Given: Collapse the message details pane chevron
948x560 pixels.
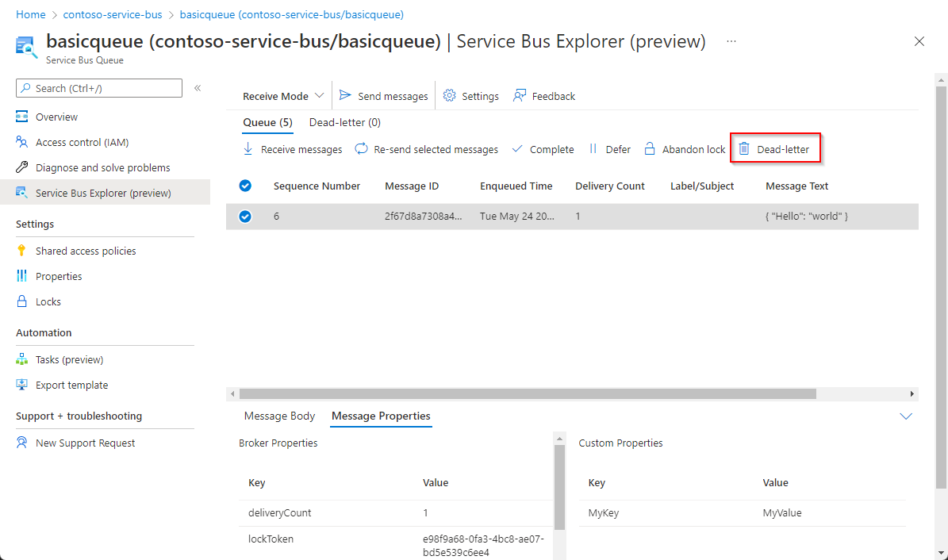Looking at the screenshot, I should click(x=906, y=416).
